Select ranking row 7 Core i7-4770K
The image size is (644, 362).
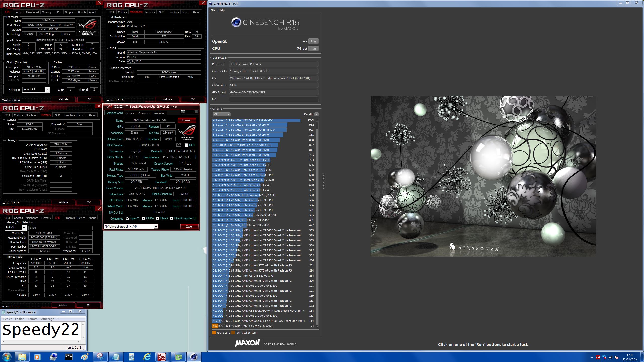pyautogui.click(x=263, y=145)
